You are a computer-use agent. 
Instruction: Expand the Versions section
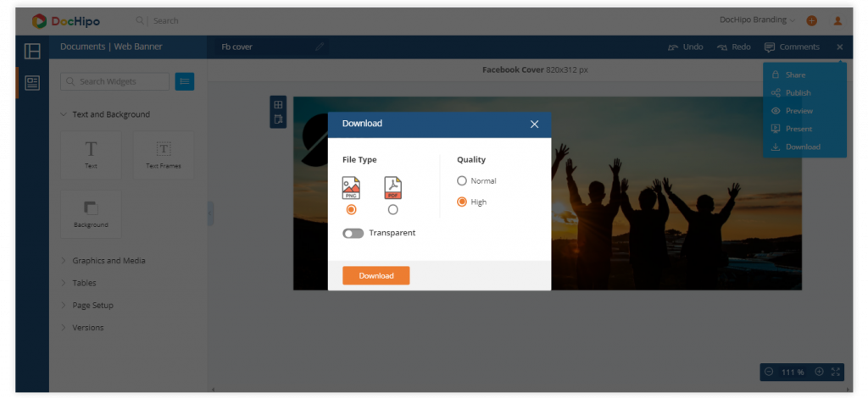coord(82,328)
